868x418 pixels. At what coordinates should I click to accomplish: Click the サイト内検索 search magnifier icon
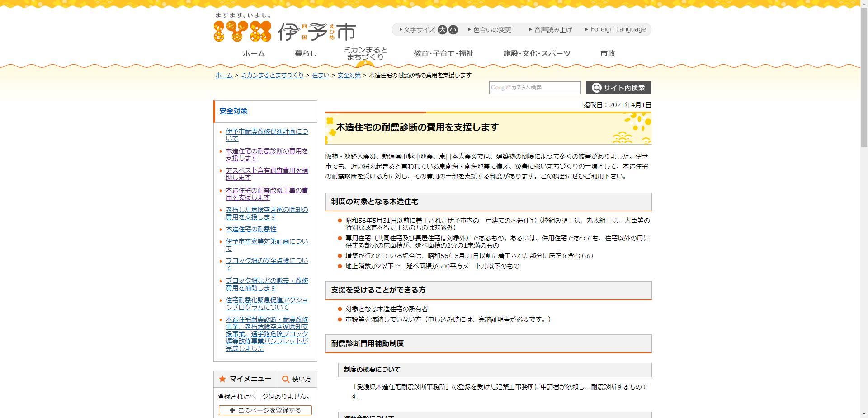597,88
